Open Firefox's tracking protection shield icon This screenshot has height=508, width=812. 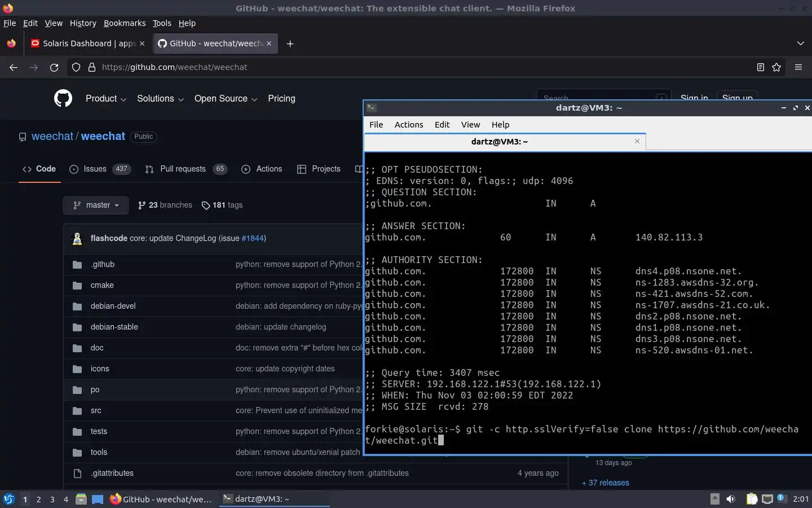click(x=76, y=67)
